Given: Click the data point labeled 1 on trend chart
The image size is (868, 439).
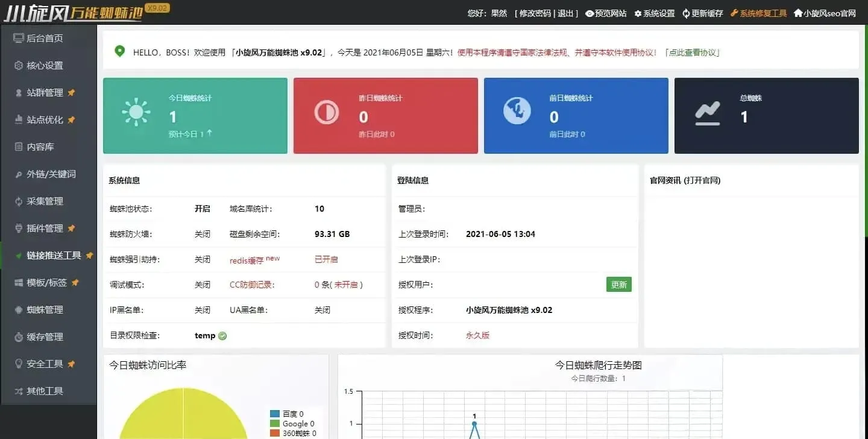Looking at the screenshot, I should pos(474,423).
